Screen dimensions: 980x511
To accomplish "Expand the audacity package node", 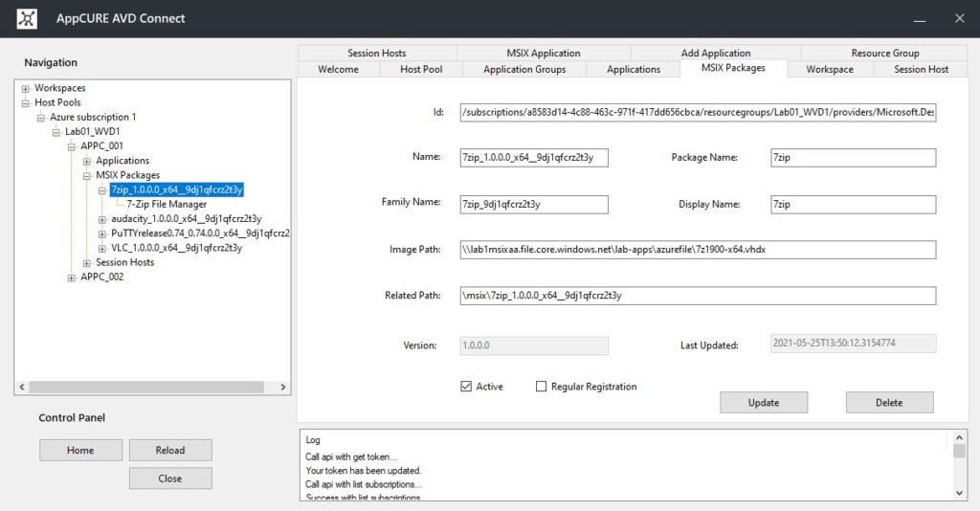I will point(101,219).
